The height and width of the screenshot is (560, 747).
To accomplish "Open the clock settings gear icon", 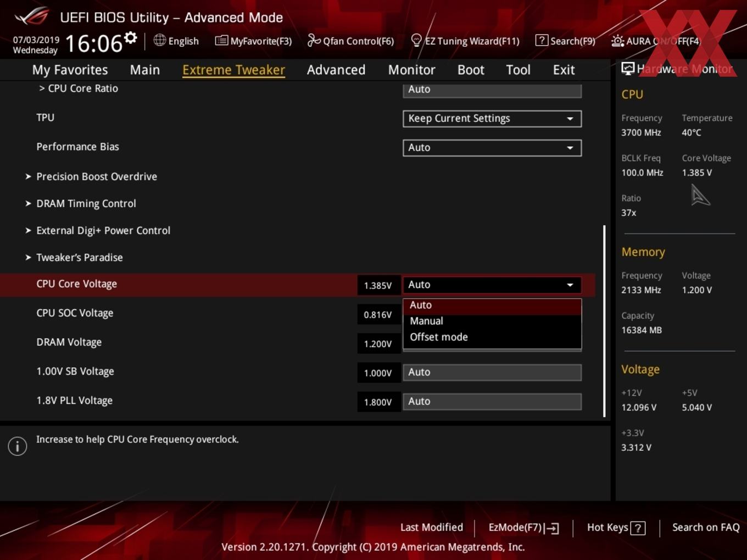I will click(x=131, y=37).
